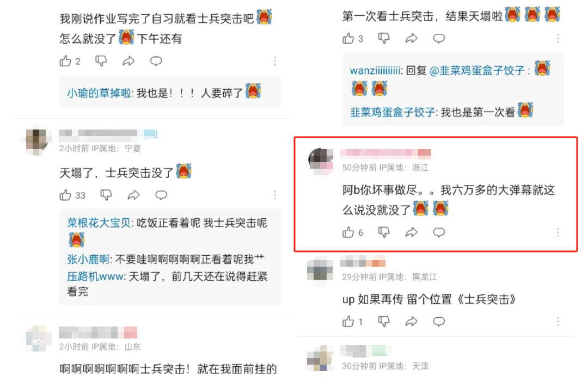
Task: Open the menu of 天塌了，士兵突击没了 comment
Action: point(275,195)
